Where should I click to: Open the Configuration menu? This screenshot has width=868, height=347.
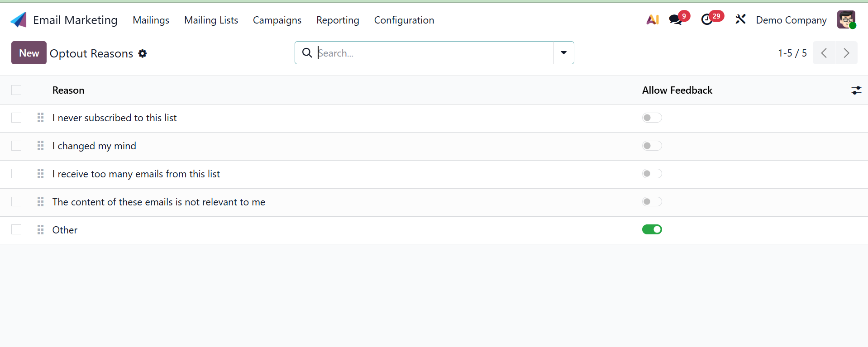(x=404, y=20)
